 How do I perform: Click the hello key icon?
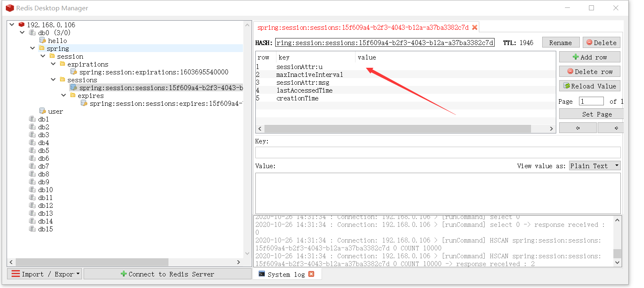pos(42,40)
